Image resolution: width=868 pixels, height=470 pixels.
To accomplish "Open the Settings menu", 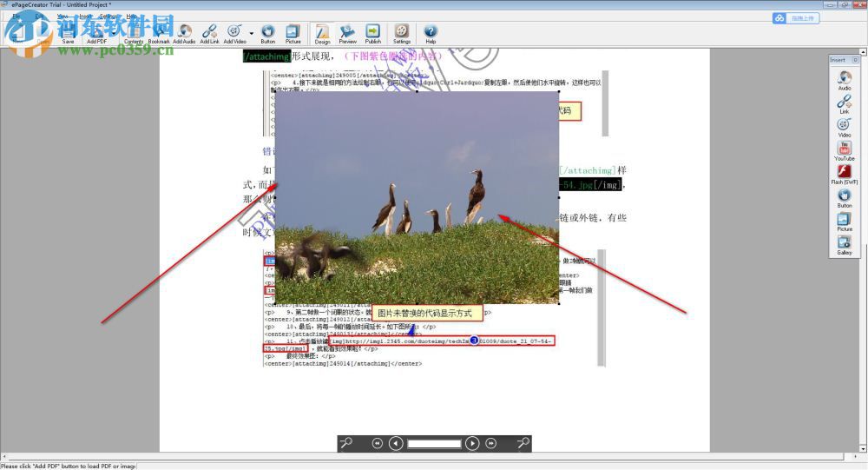I will coord(108,17).
